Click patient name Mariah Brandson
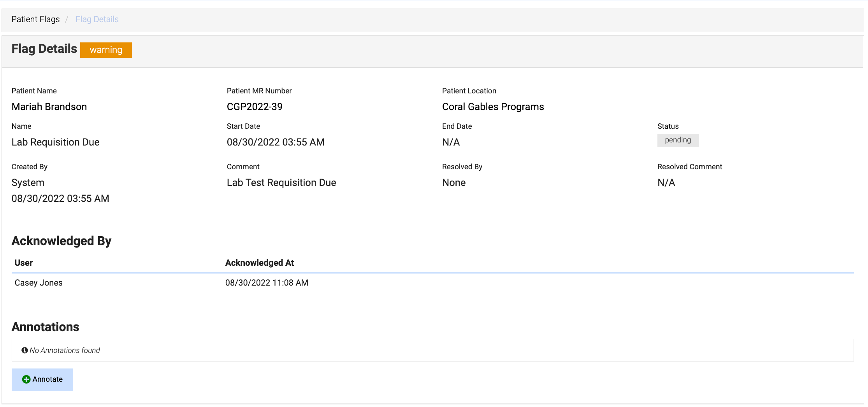This screenshot has height=407, width=868. point(49,107)
